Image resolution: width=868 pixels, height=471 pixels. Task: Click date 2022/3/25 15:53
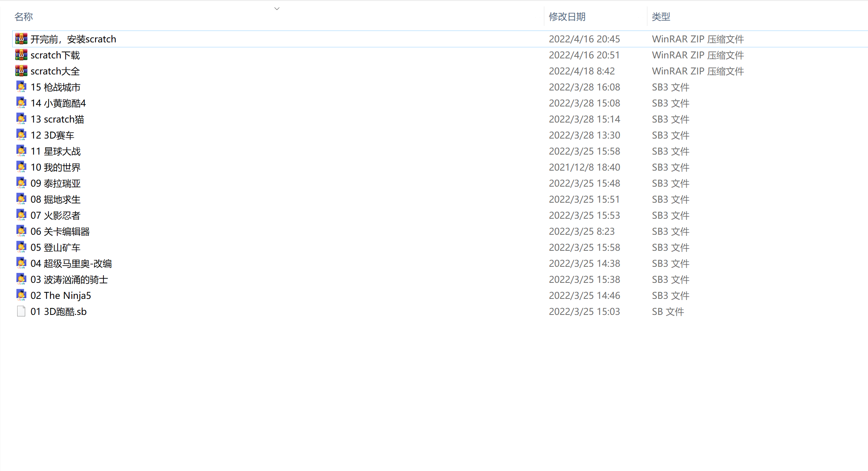(x=584, y=215)
